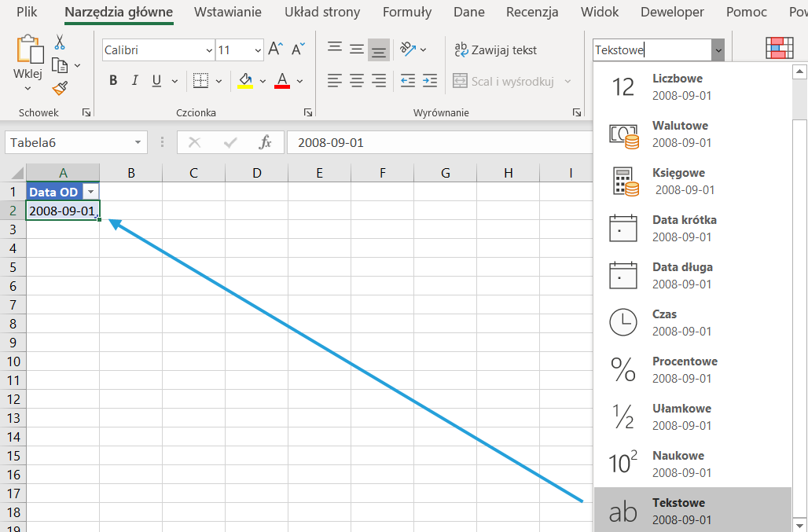Click the yellow Fill Color swatch

pyautogui.click(x=244, y=81)
